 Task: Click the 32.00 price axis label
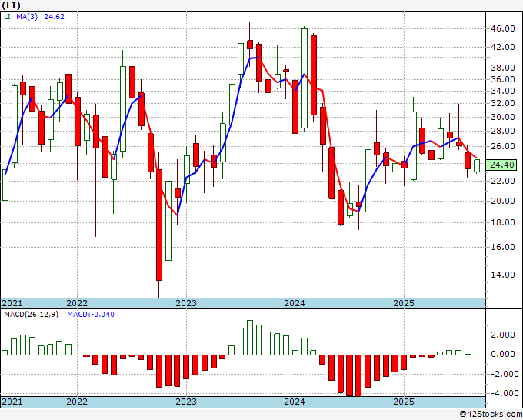pos(502,103)
